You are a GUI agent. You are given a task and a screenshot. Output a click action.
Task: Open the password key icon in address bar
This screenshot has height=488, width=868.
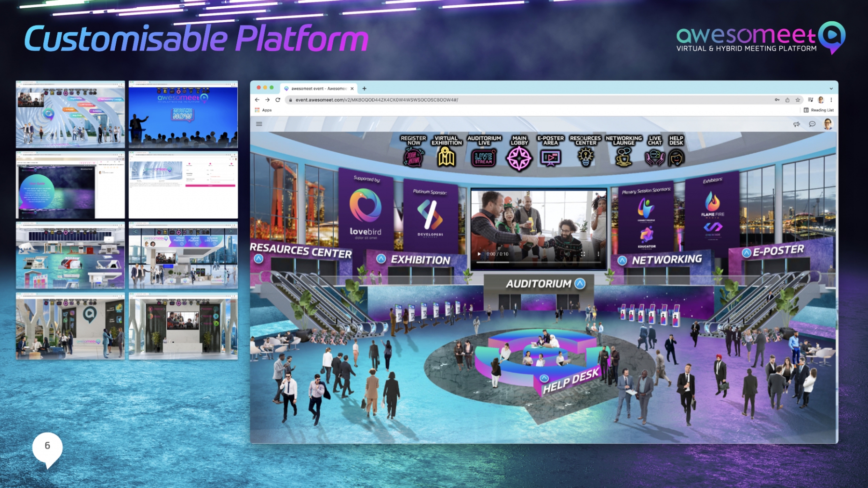point(777,100)
